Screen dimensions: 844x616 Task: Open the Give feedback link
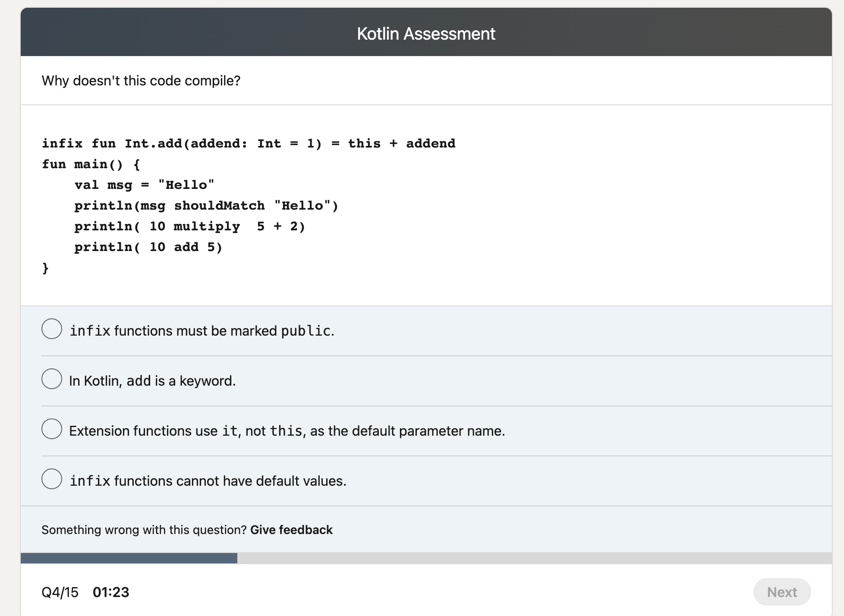coord(291,529)
